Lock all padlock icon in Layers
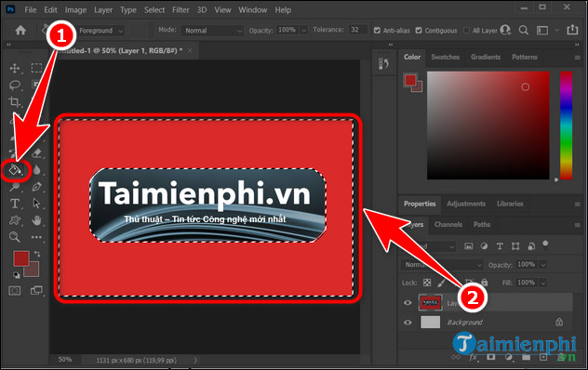 click(x=484, y=282)
